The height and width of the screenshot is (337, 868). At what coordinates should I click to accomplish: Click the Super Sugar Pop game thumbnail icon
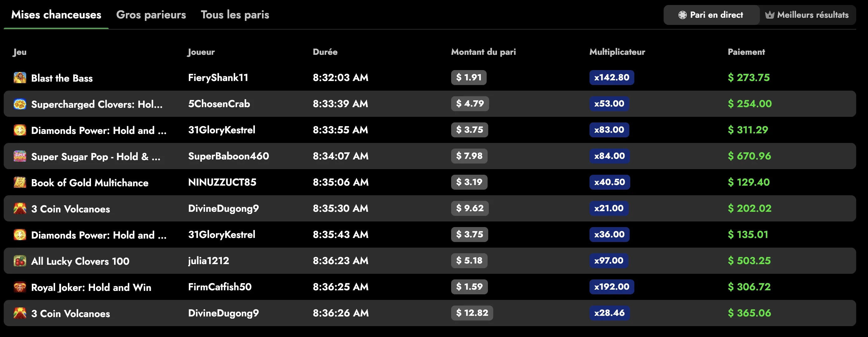(x=20, y=156)
